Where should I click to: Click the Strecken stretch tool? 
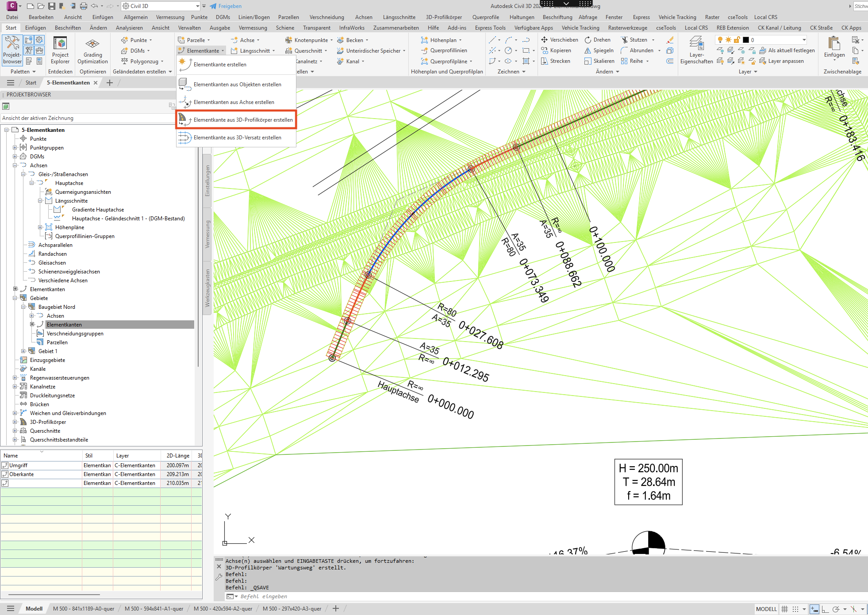pyautogui.click(x=556, y=61)
